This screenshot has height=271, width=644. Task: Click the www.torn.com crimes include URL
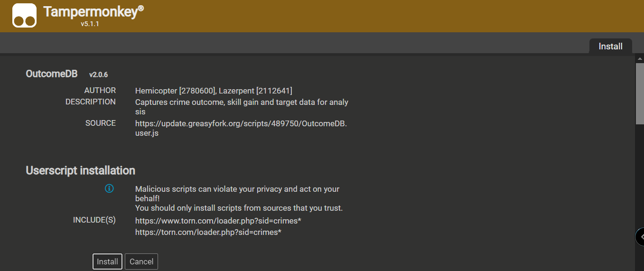pos(218,221)
